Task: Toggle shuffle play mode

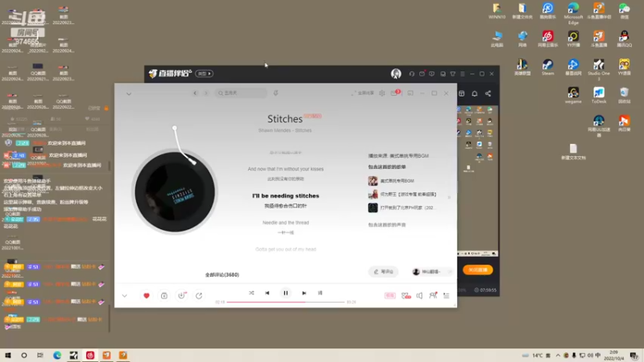Action: [251, 293]
